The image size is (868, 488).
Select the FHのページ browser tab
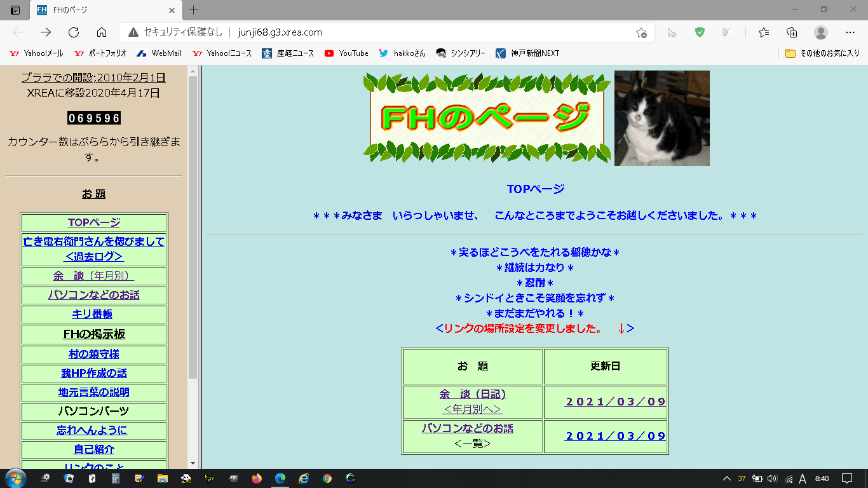[x=107, y=10]
